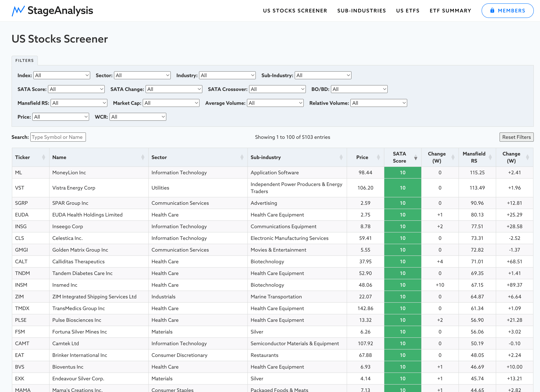Click Inseego Corp name cell
540x392 pixels.
(x=99, y=226)
